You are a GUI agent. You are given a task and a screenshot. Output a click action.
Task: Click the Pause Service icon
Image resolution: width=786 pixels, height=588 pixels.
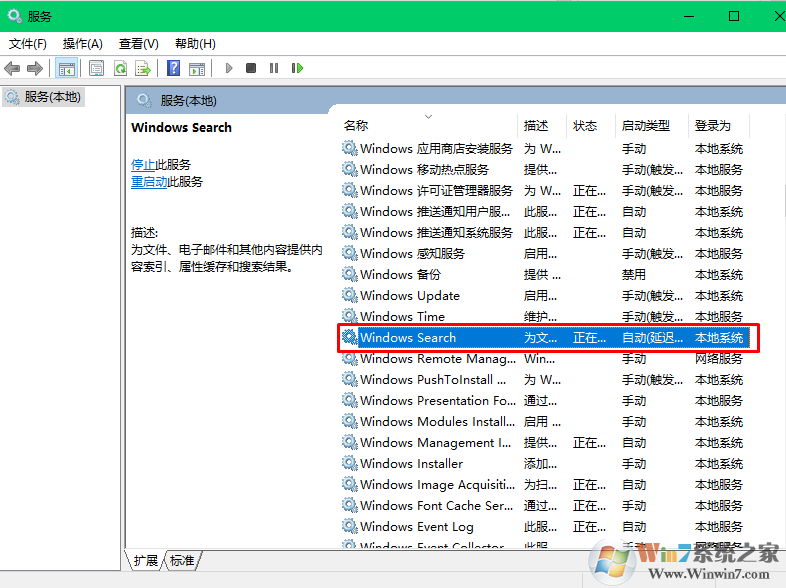(274, 68)
